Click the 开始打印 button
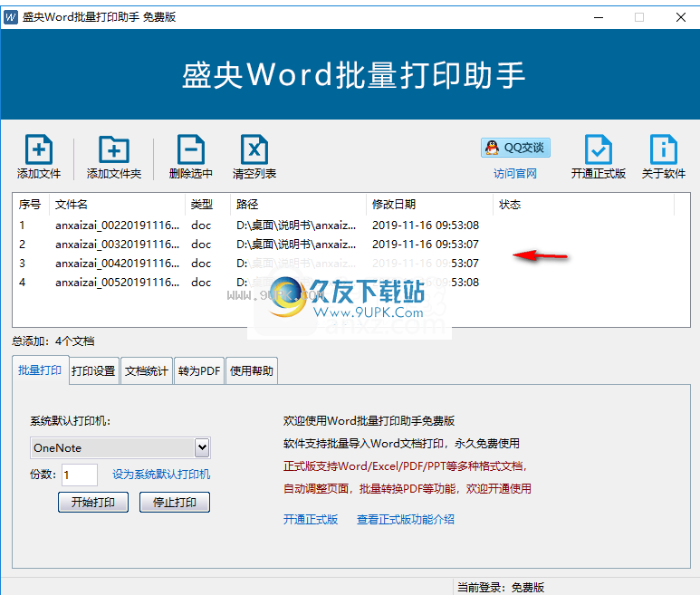The height and width of the screenshot is (595, 700). [x=93, y=503]
